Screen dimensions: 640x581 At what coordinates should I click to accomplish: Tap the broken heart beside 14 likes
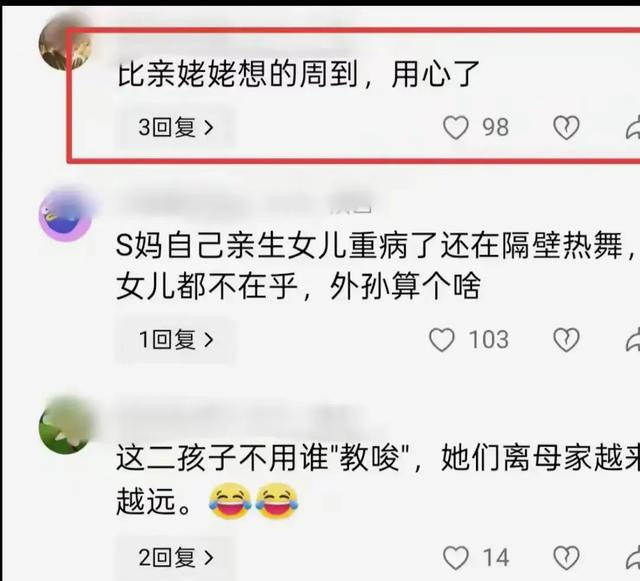566,558
